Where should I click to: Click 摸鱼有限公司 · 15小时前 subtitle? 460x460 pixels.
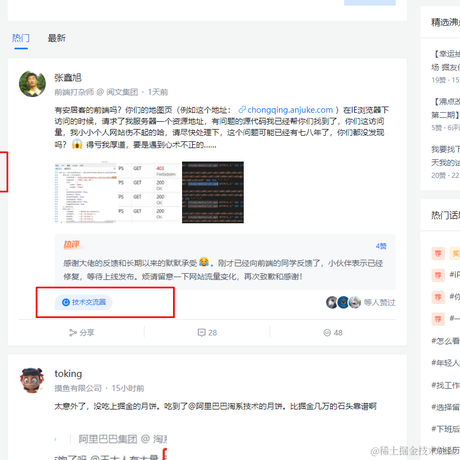point(99,388)
